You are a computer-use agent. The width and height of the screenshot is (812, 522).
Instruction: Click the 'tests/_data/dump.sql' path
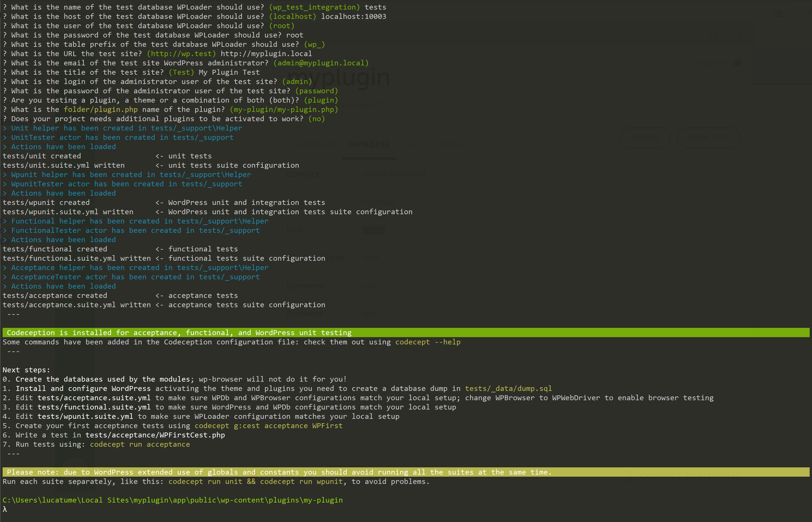pos(508,389)
